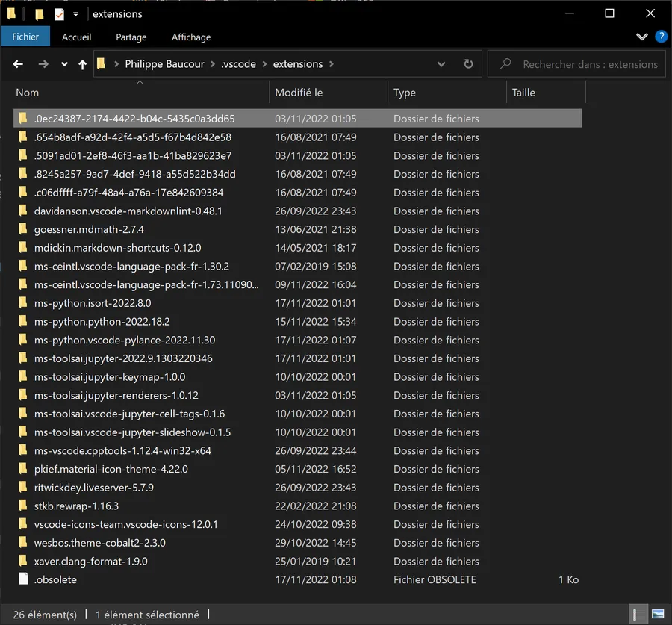This screenshot has width=672, height=625.
Task: Go back with the left arrow
Action: 18,64
